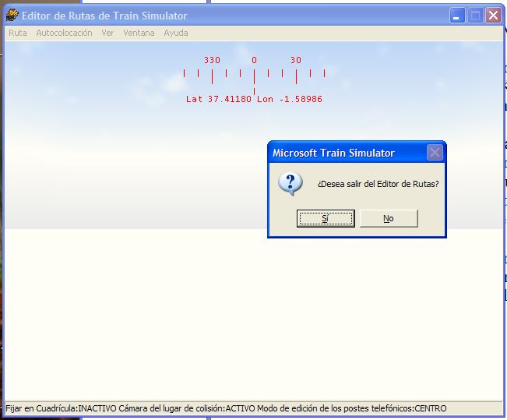Open the Autocolocación menu

[64, 33]
